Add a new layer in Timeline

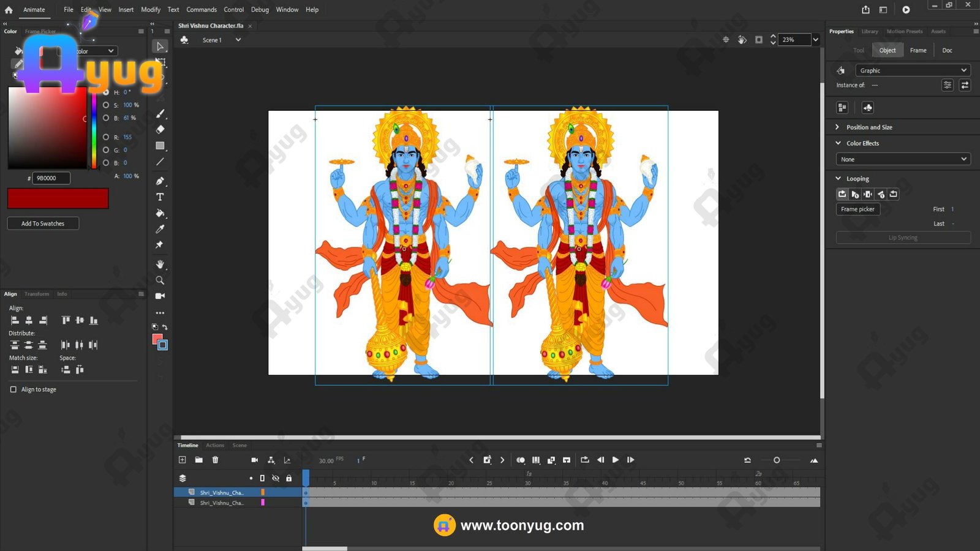tap(182, 460)
